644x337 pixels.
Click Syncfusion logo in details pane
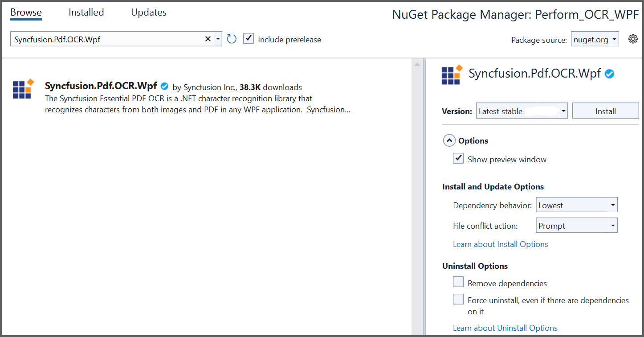[452, 74]
